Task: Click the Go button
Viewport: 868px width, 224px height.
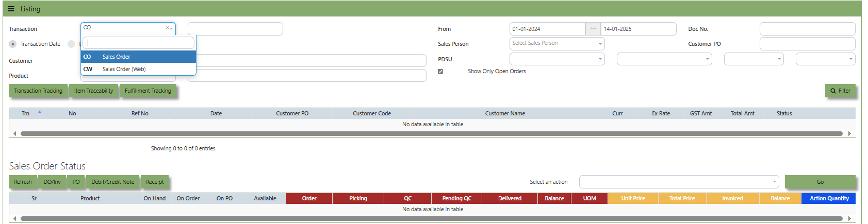Action: tap(820, 182)
